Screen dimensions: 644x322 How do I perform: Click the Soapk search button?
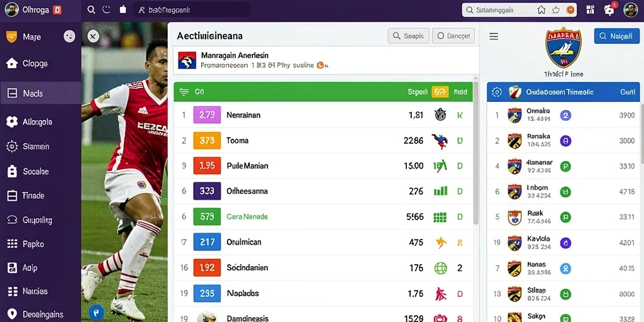pos(408,36)
